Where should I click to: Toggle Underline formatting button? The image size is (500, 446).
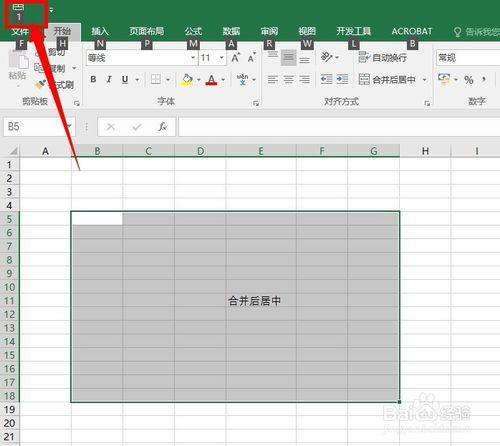click(125, 79)
